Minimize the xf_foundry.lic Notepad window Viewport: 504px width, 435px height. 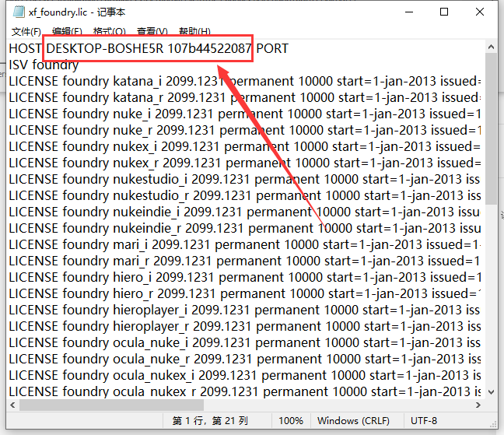tap(409, 12)
